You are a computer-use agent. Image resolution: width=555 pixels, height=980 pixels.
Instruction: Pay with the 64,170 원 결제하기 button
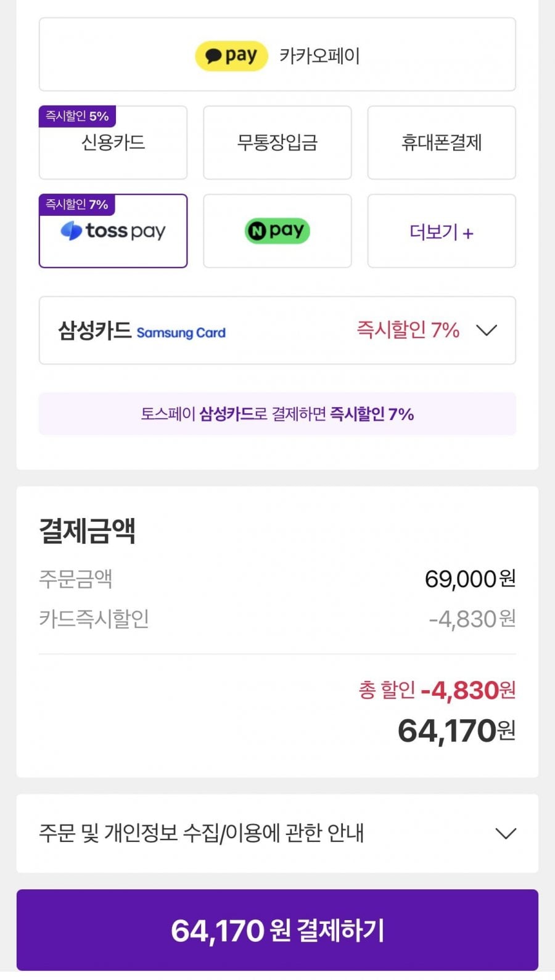coord(277,930)
